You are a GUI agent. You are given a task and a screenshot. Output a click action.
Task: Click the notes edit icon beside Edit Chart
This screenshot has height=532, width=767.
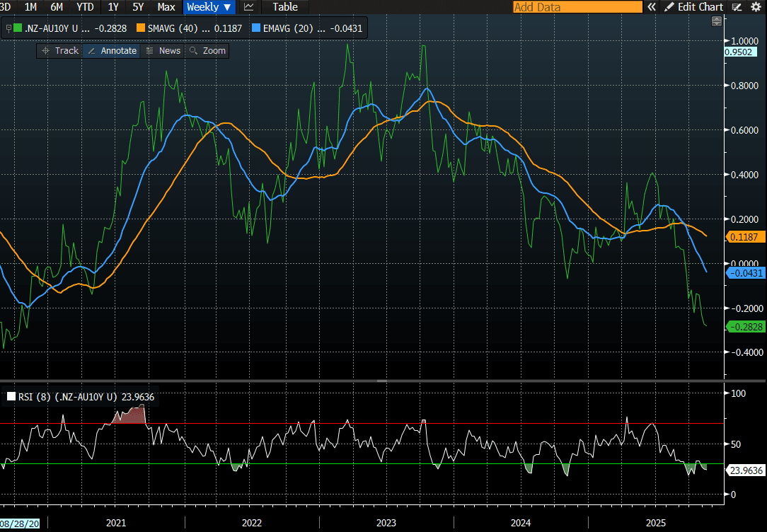pyautogui.click(x=737, y=7)
